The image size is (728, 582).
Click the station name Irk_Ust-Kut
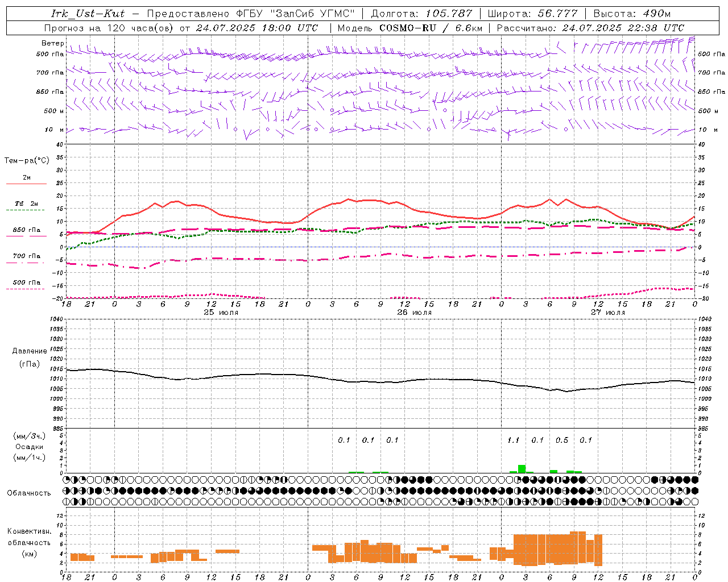point(88,14)
